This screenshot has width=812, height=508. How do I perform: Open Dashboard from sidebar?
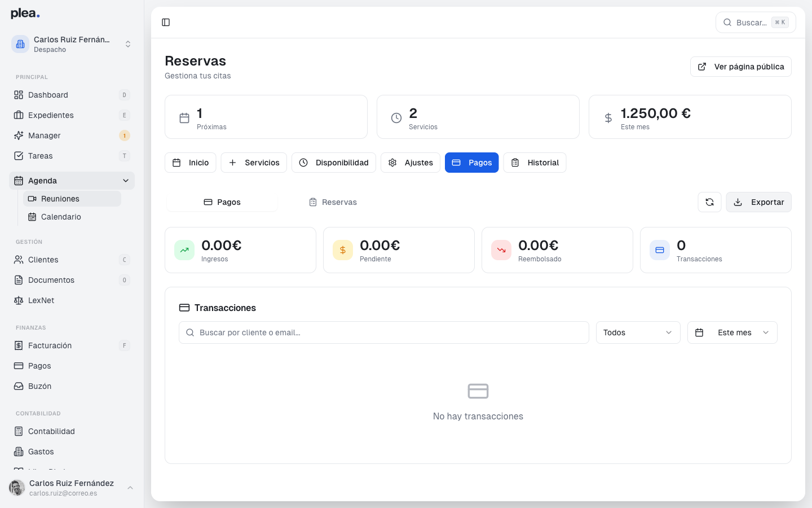[x=72, y=95]
